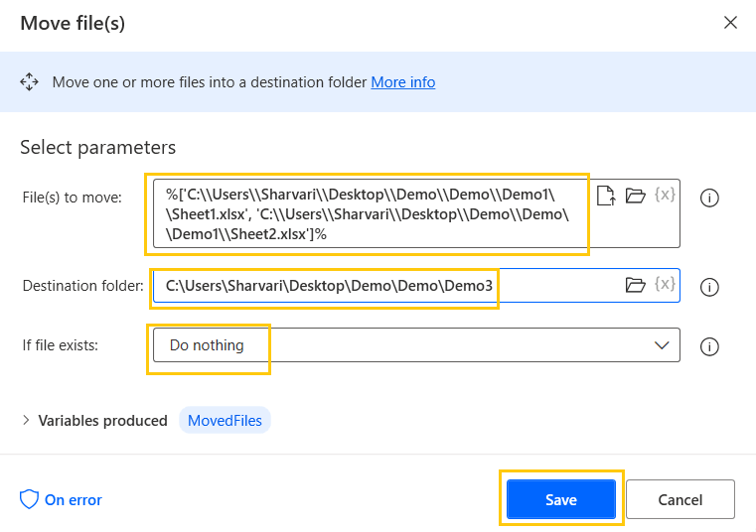Image resolution: width=756 pixels, height=532 pixels.
Task: Click the Variables produced label
Action: click(x=102, y=421)
